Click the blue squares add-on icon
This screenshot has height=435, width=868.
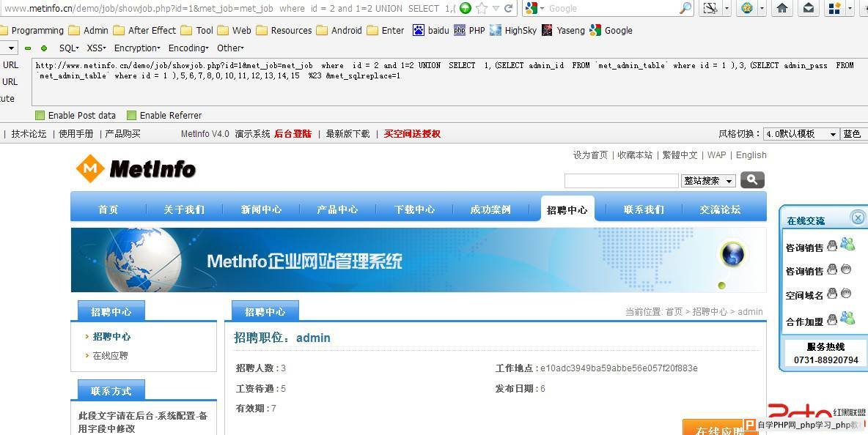coord(835,8)
